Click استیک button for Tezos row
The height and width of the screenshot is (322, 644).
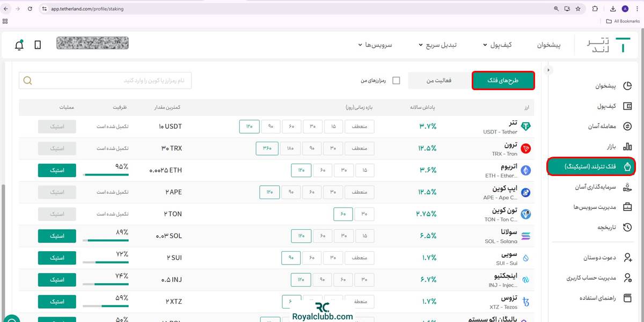pyautogui.click(x=57, y=302)
